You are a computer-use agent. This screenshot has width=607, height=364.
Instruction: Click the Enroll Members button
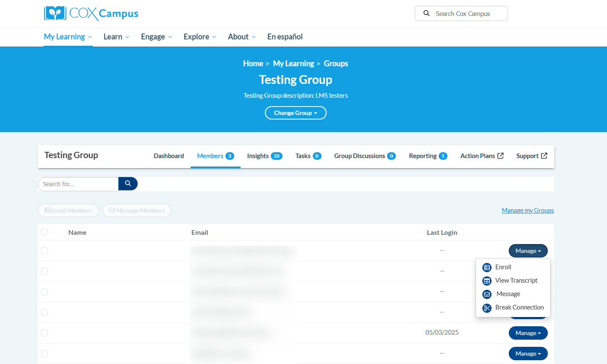[x=68, y=211]
